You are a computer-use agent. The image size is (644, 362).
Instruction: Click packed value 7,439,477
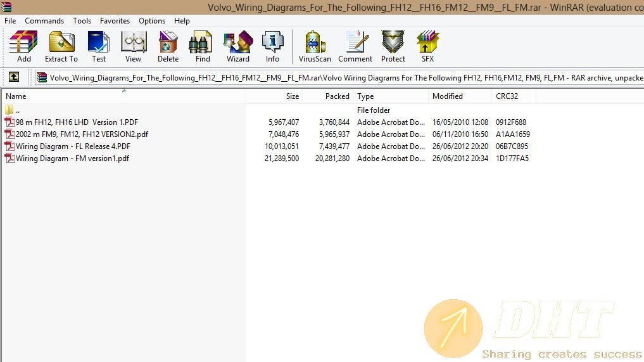[334, 146]
